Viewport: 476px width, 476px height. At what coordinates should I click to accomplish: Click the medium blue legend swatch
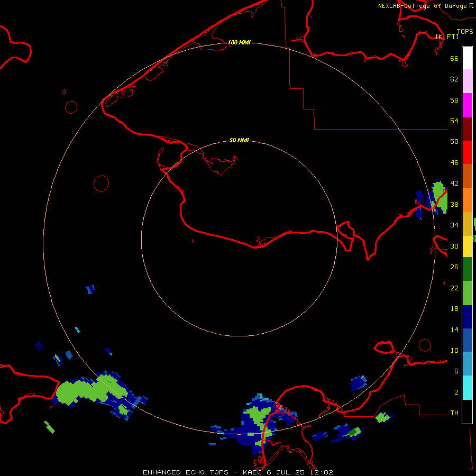point(467,340)
